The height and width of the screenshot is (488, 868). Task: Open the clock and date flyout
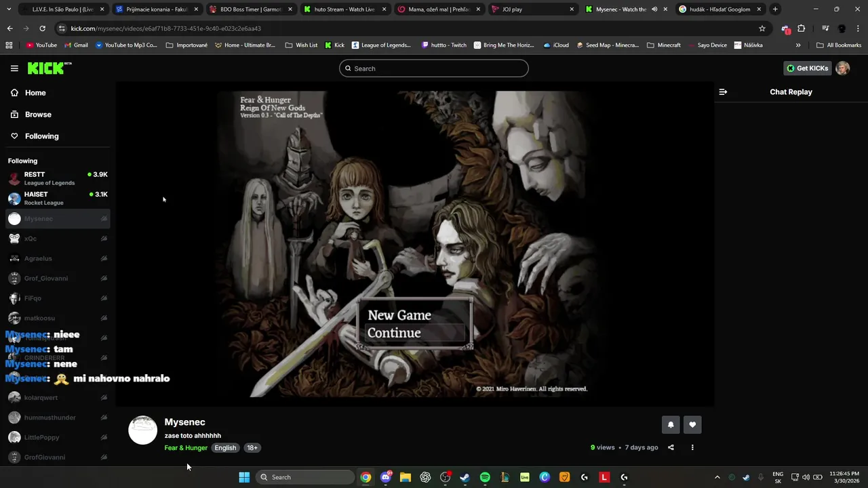click(844, 477)
